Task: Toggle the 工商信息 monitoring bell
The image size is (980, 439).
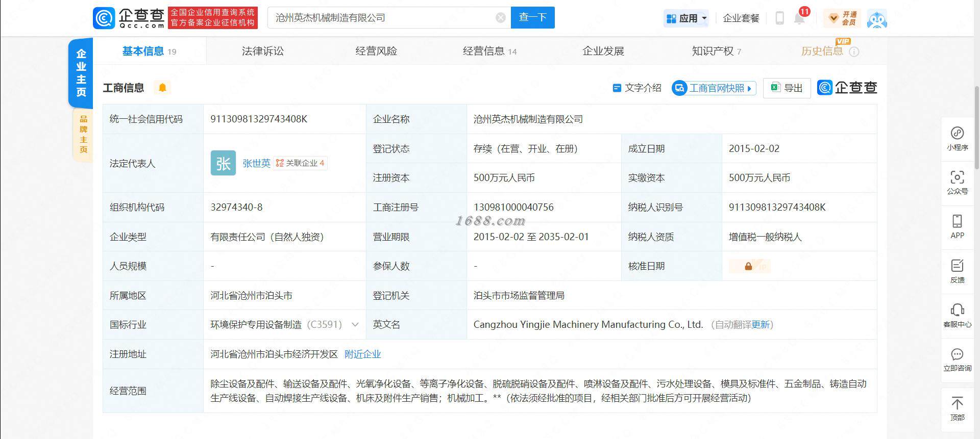Action: [162, 88]
